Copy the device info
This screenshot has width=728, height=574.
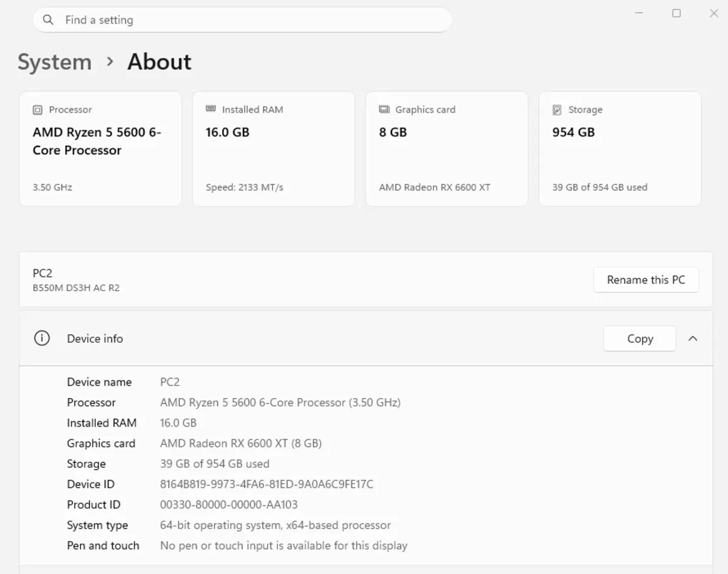[x=639, y=339]
